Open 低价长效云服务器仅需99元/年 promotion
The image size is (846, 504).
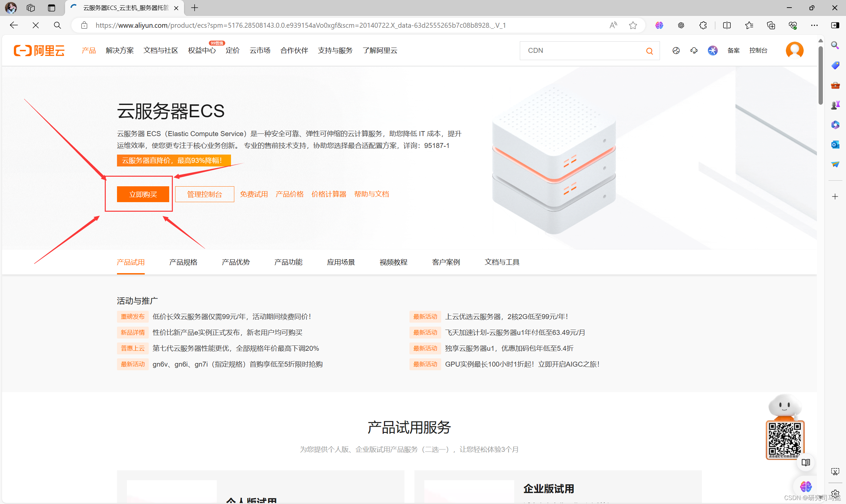pyautogui.click(x=232, y=316)
